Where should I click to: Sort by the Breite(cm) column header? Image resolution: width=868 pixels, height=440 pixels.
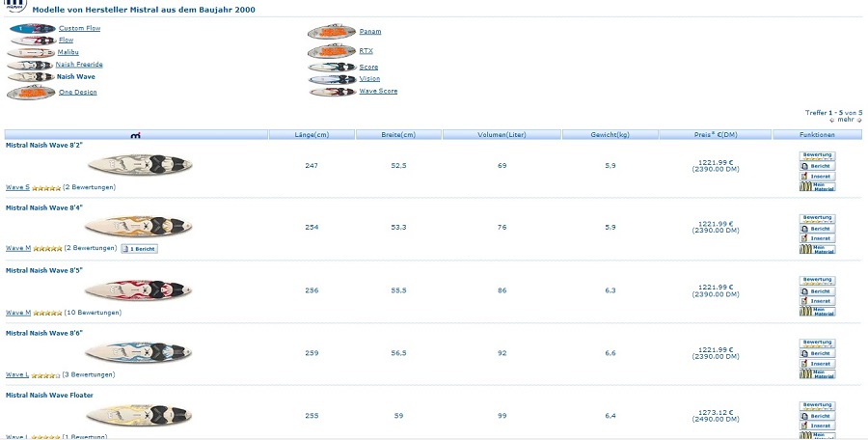[x=398, y=135]
